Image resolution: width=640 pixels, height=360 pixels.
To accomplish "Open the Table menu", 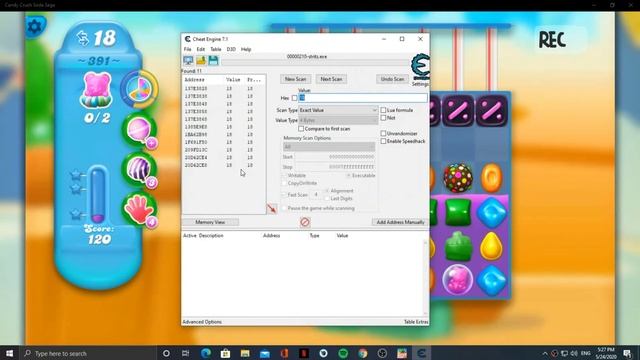I will [x=216, y=49].
